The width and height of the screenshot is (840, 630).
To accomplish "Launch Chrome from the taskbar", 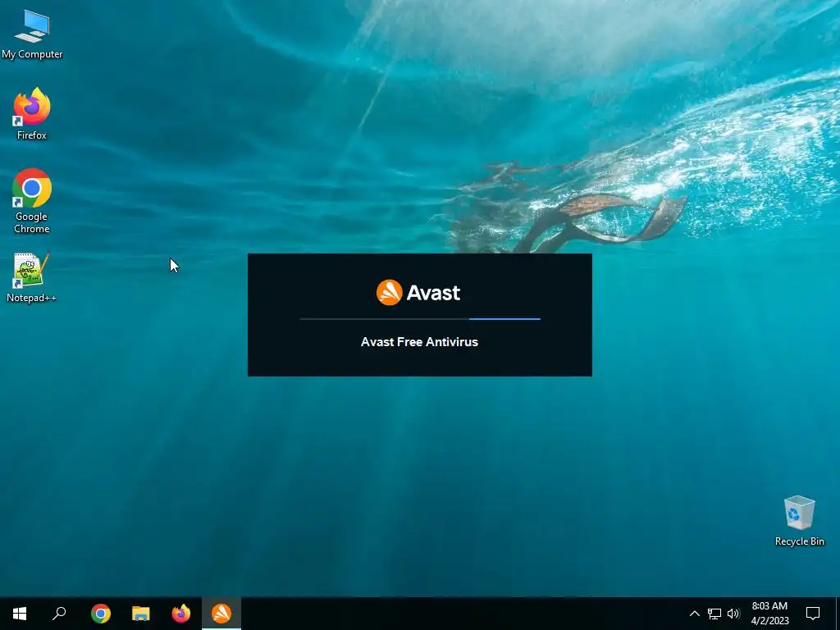I will pyautogui.click(x=101, y=614).
